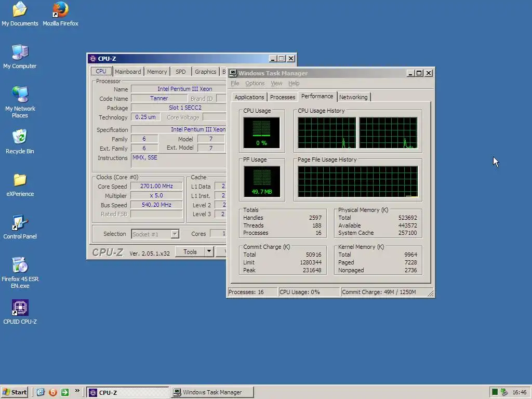Click the taskbar clock showing 16:46
The height and width of the screenshot is (399, 532).
[520, 392]
